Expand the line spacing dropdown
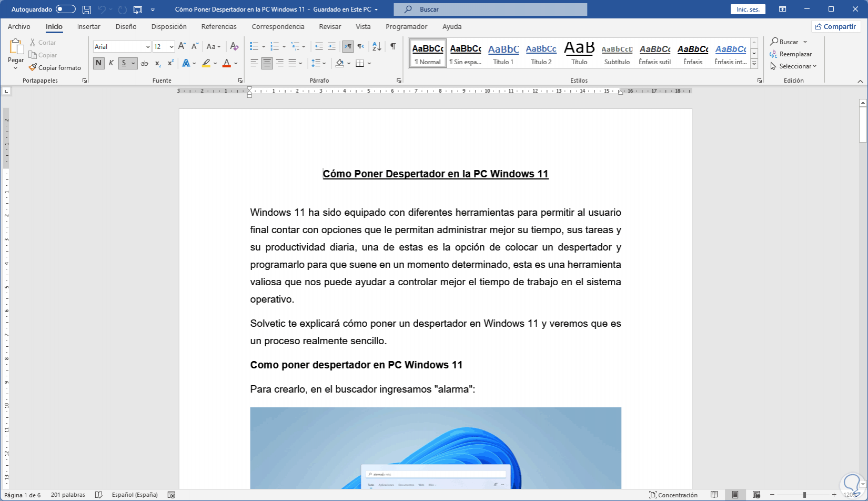The width and height of the screenshot is (868, 501). coord(324,63)
